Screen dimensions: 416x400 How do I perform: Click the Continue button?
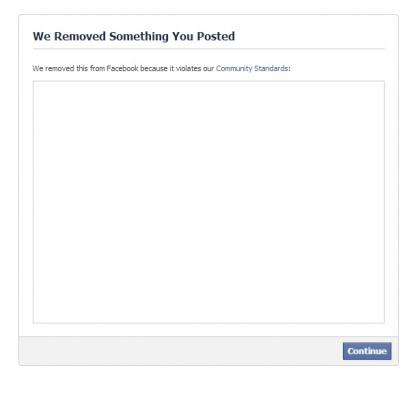tap(367, 351)
